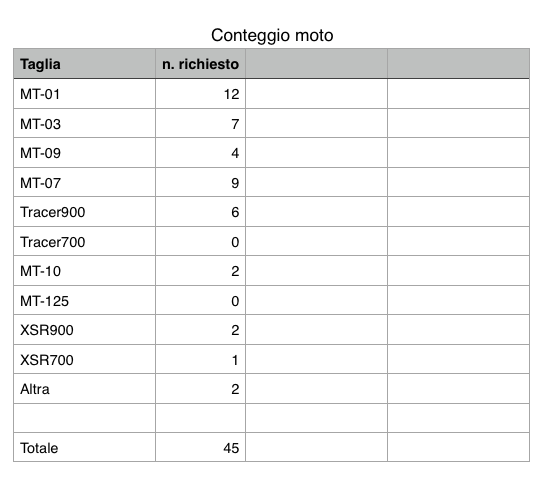
Task: Select the n. richiesto header cell
Action: click(x=200, y=64)
